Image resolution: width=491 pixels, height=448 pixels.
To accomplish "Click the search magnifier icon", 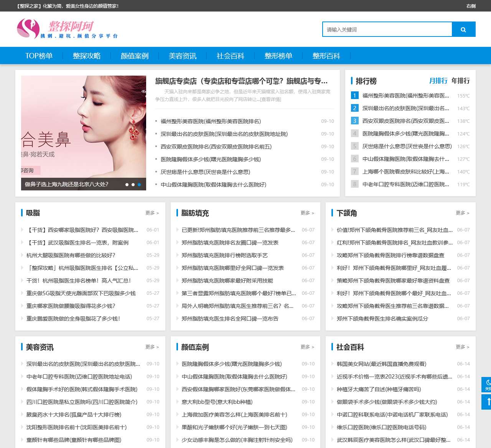I will (x=463, y=29).
